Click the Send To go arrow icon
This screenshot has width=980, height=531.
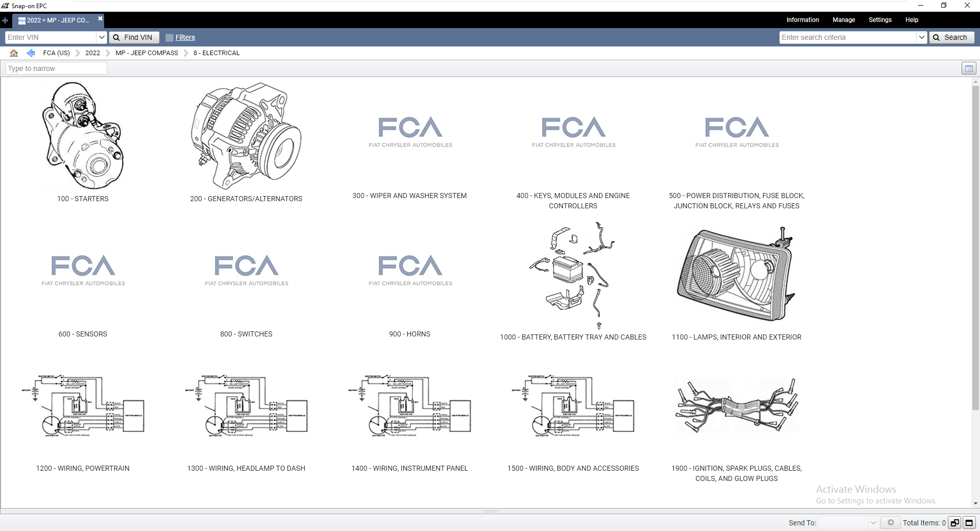point(891,522)
